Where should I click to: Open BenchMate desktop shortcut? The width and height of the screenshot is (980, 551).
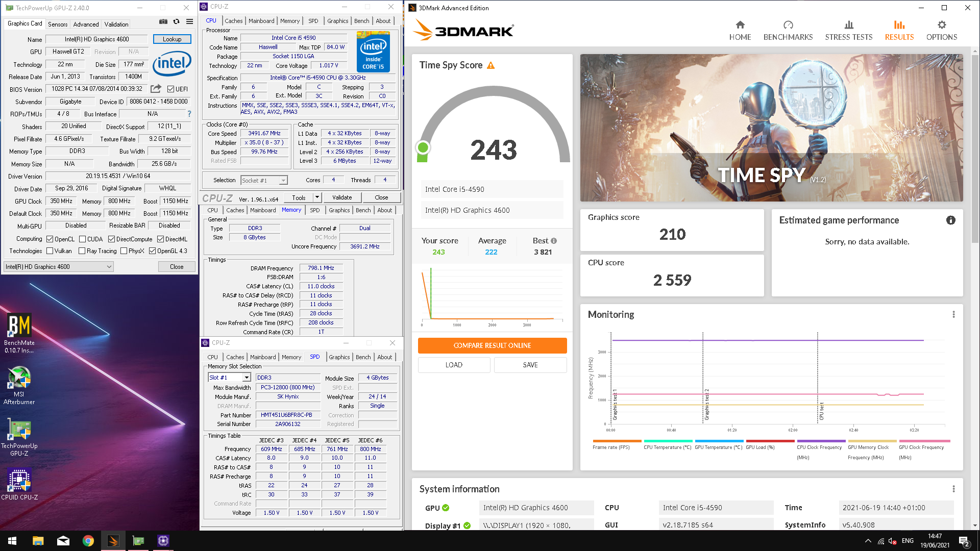coord(19,333)
